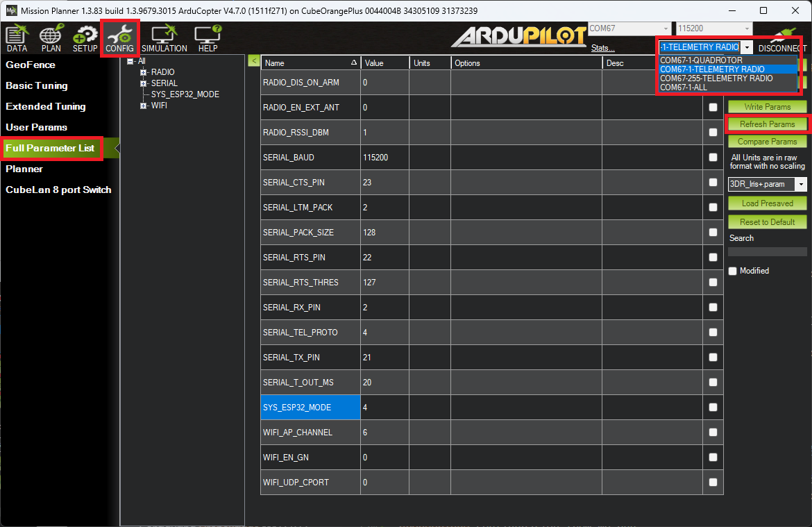Open the PLAN flight planner screen
This screenshot has width=812, height=527.
coord(51,38)
